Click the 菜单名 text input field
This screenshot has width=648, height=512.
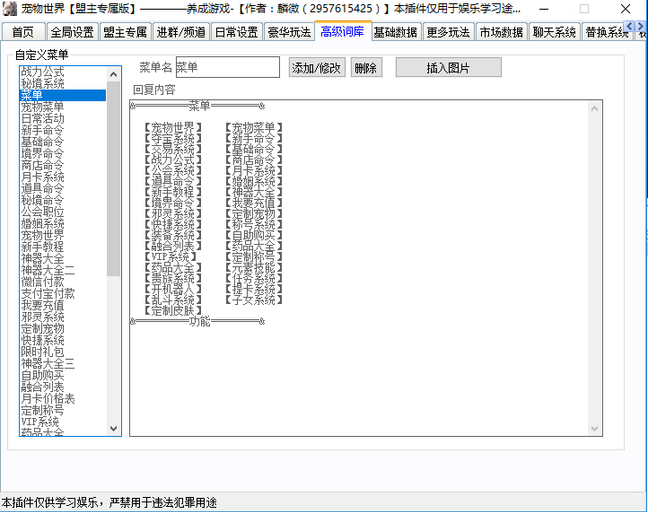tap(227, 67)
